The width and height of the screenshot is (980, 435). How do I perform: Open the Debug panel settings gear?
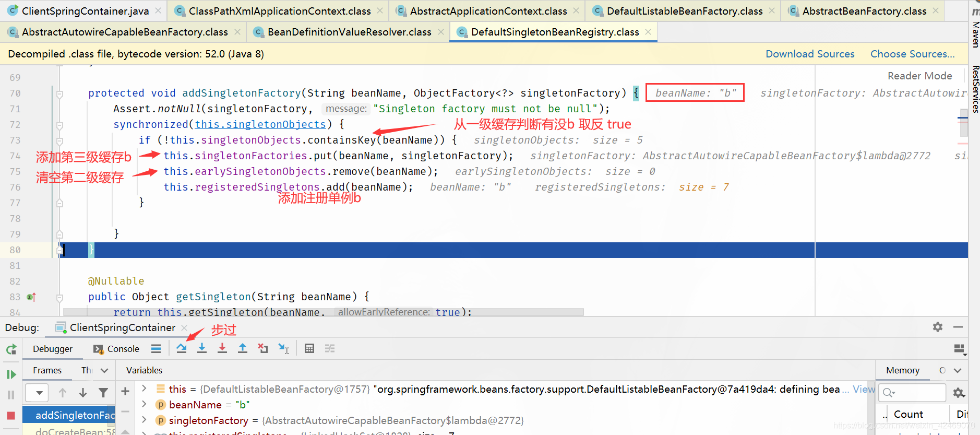pos(938,327)
